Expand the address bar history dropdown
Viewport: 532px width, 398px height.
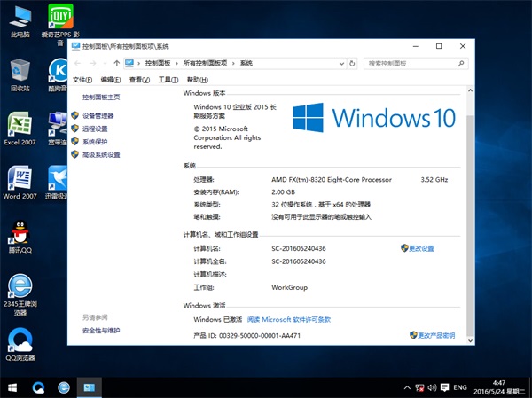(x=342, y=63)
